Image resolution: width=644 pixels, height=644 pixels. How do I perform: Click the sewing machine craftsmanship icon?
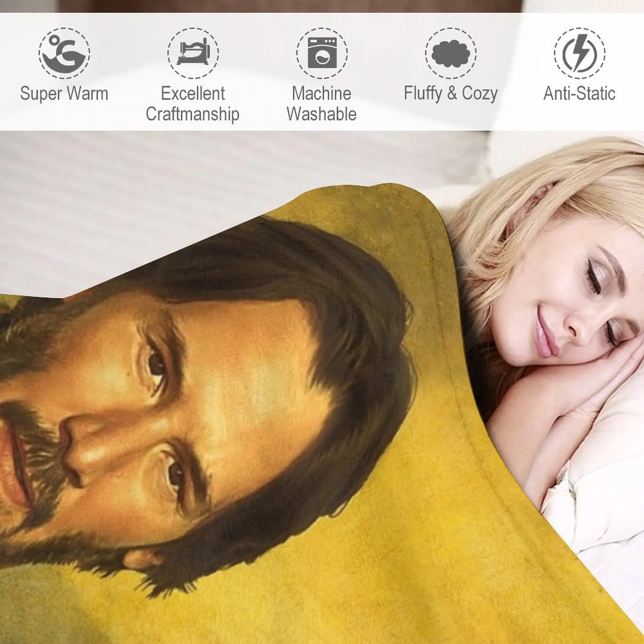pyautogui.click(x=193, y=53)
